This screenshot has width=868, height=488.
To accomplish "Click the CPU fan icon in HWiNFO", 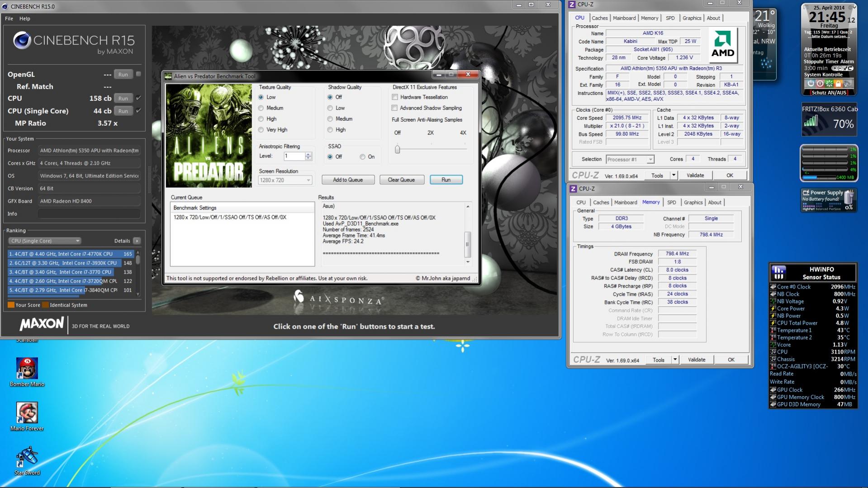I will tap(773, 352).
